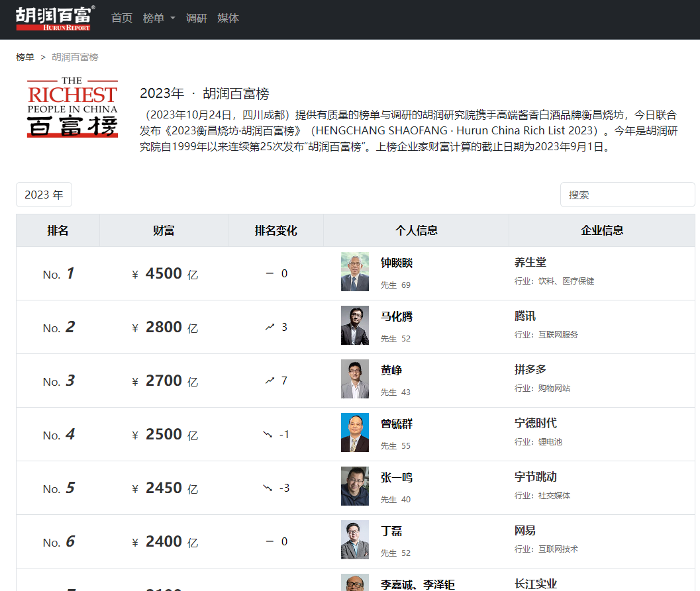700x591 pixels.
Task: Click the industry text 锂电池
Action: (x=550, y=441)
